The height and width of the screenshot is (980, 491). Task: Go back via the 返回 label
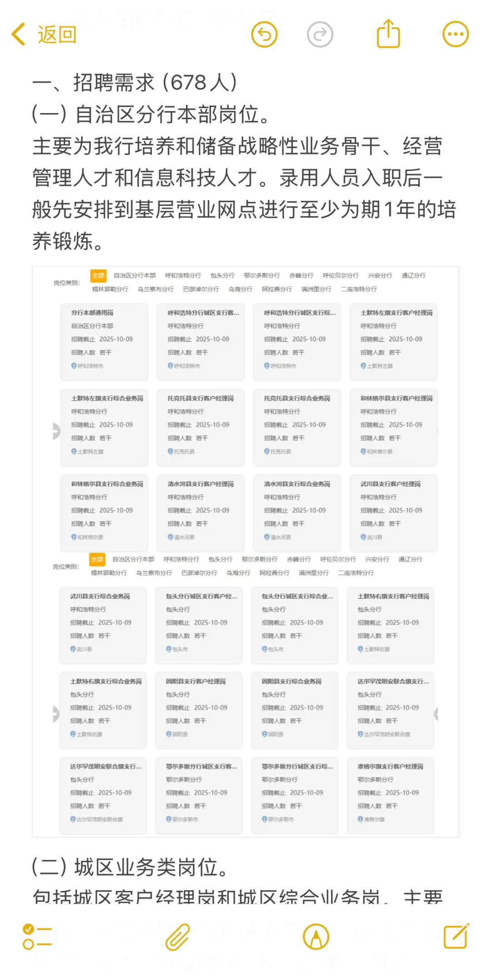[x=57, y=35]
